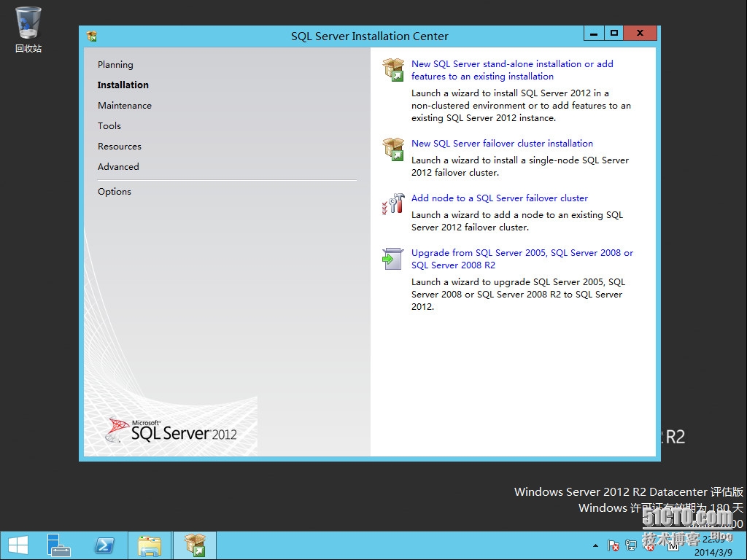The image size is (747, 560).
Task: Click the Upgrade green arrow icon
Action: pos(393,259)
